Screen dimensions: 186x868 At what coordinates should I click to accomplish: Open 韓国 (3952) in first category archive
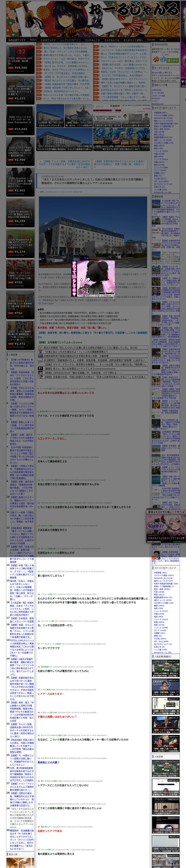click(159, 146)
